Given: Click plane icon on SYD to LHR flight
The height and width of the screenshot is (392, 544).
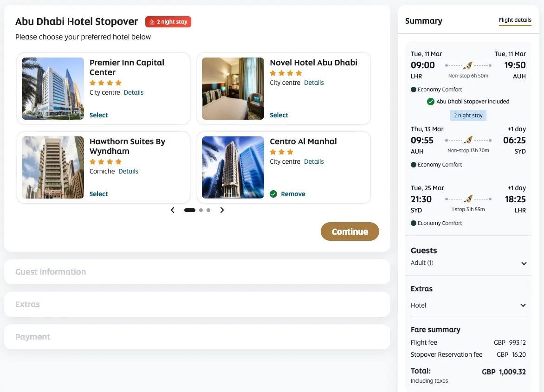Looking at the screenshot, I should (x=468, y=199).
